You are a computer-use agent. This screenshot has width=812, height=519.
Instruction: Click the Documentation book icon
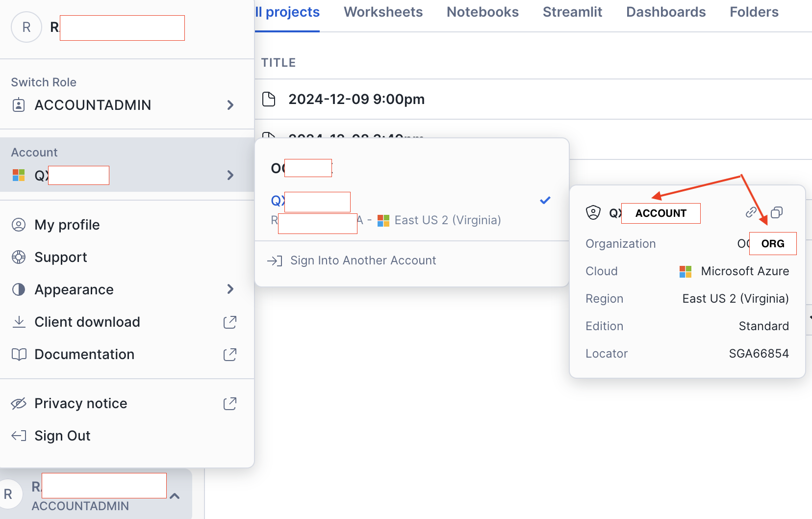(x=19, y=354)
